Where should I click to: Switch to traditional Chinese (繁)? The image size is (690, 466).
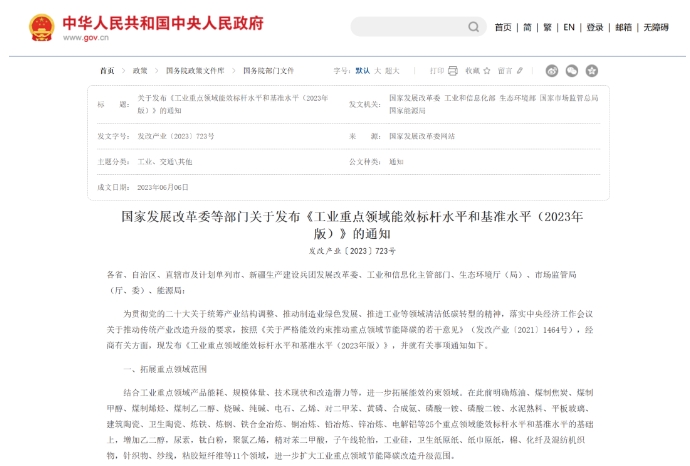tap(547, 27)
